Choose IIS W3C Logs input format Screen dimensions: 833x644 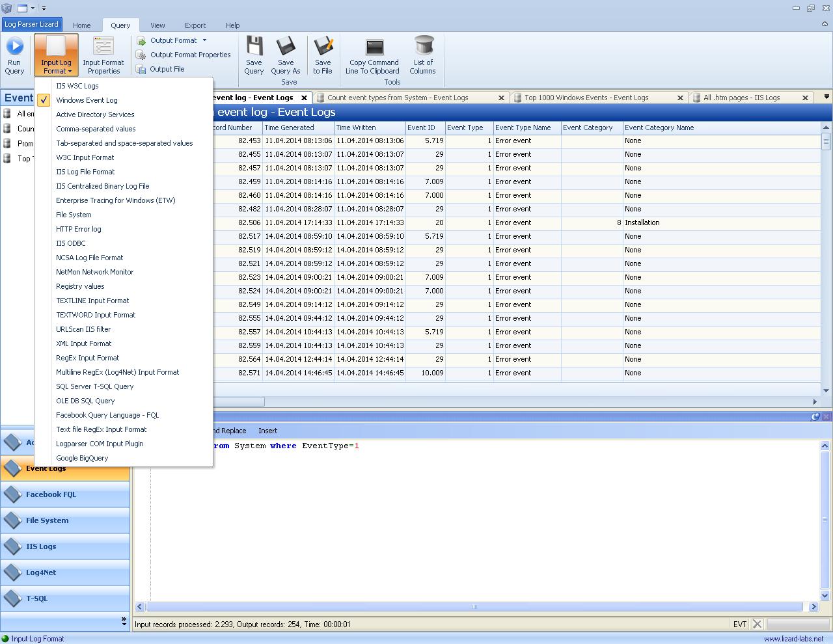click(x=77, y=86)
